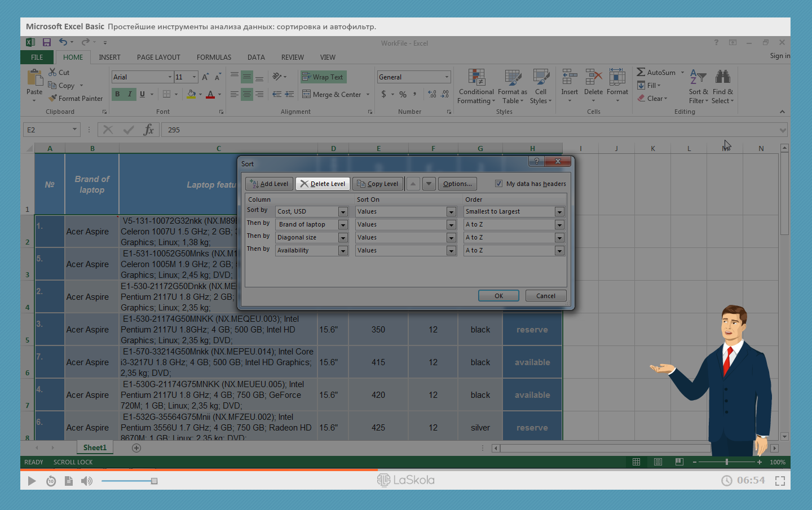The height and width of the screenshot is (510, 812).
Task: Move sort level down with arrow button
Action: coord(429,184)
